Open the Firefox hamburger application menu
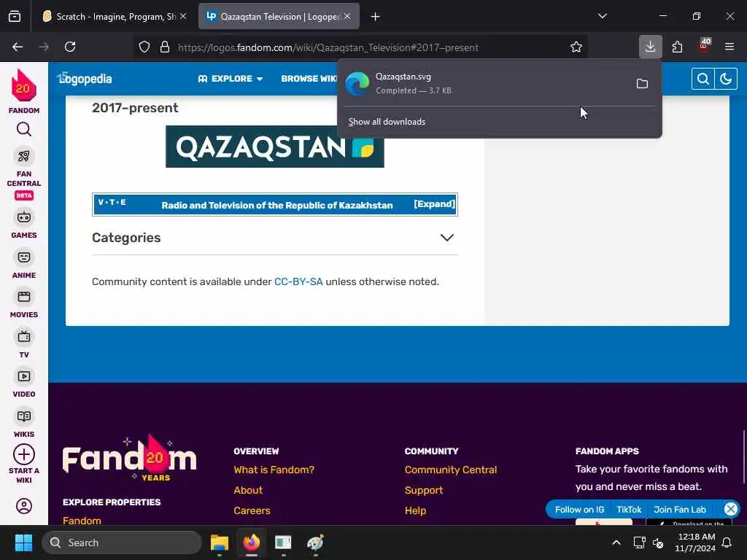 tap(729, 47)
